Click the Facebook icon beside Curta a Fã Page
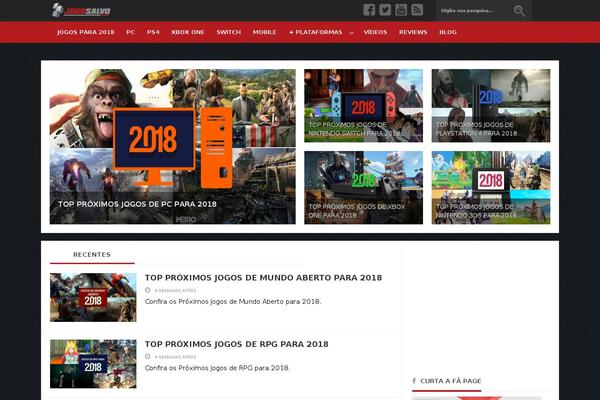Viewport: 600px width, 400px height. pos(414,381)
